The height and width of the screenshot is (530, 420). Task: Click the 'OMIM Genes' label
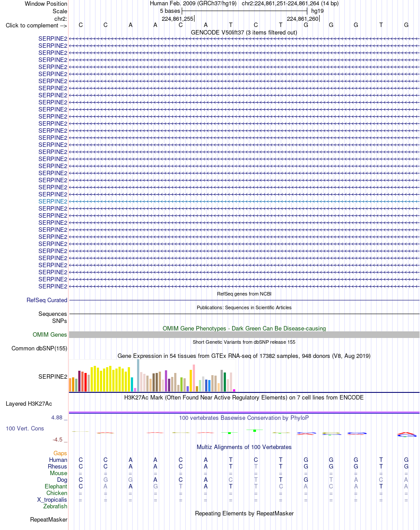click(x=50, y=334)
